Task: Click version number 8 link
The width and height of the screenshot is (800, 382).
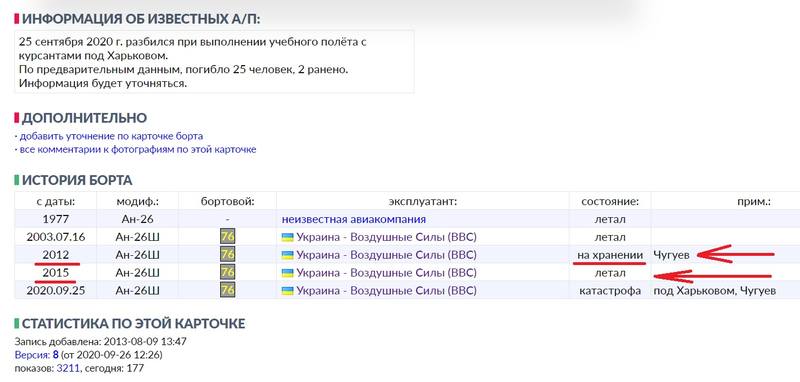Action: tap(55, 355)
